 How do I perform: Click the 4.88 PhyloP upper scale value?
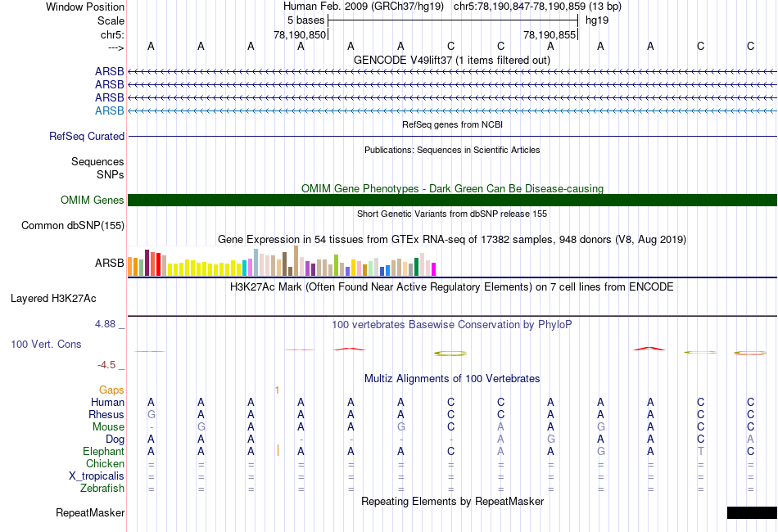pos(105,324)
